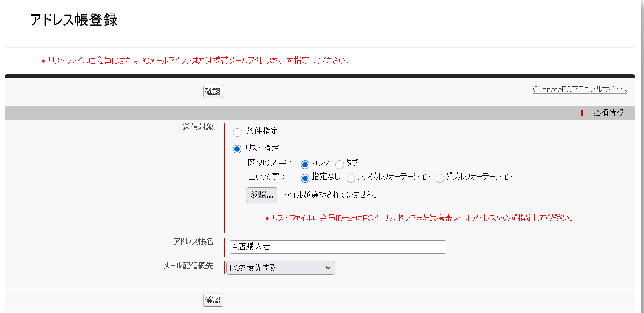Open the CuenoteFCマニュアルサイトへ link
This screenshot has height=313, width=644.
[579, 89]
